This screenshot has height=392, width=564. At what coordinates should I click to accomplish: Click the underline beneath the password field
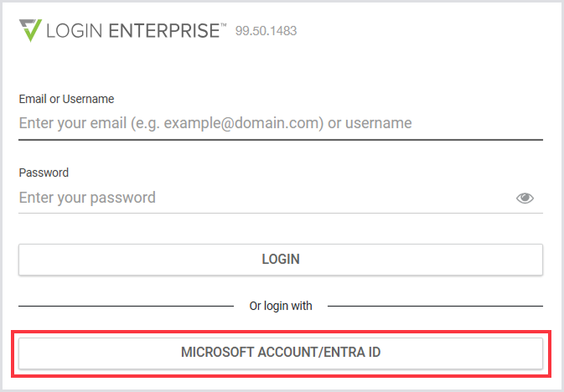(x=281, y=213)
